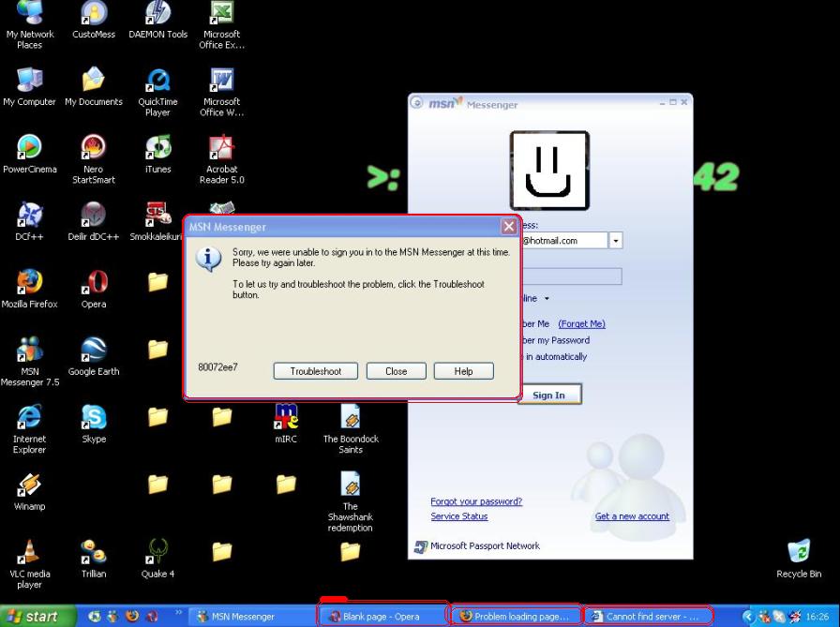Switch to 'Blank page - Opera' taskbar button
The height and width of the screenshot is (627, 840).
(x=382, y=617)
